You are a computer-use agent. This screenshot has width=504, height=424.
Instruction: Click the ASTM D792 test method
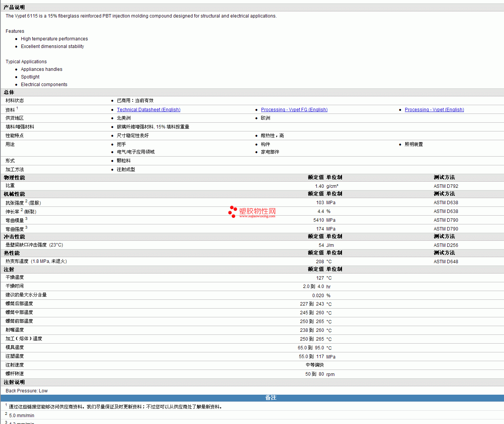point(446,186)
